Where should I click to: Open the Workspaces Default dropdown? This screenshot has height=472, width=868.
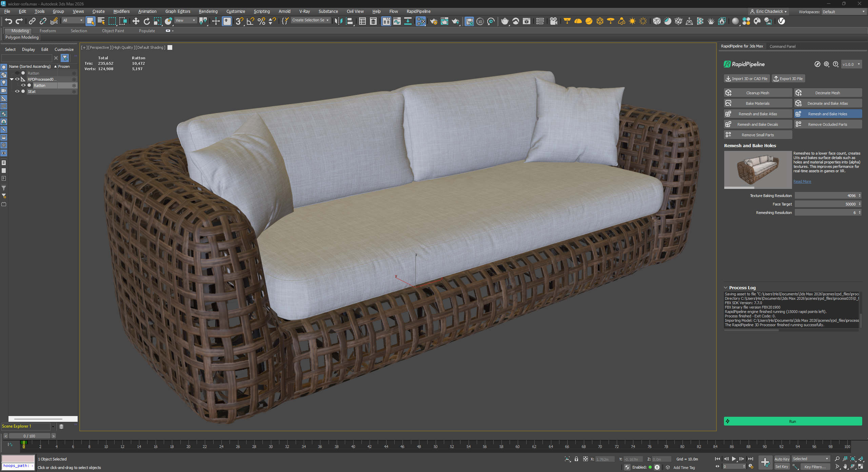[x=844, y=11]
